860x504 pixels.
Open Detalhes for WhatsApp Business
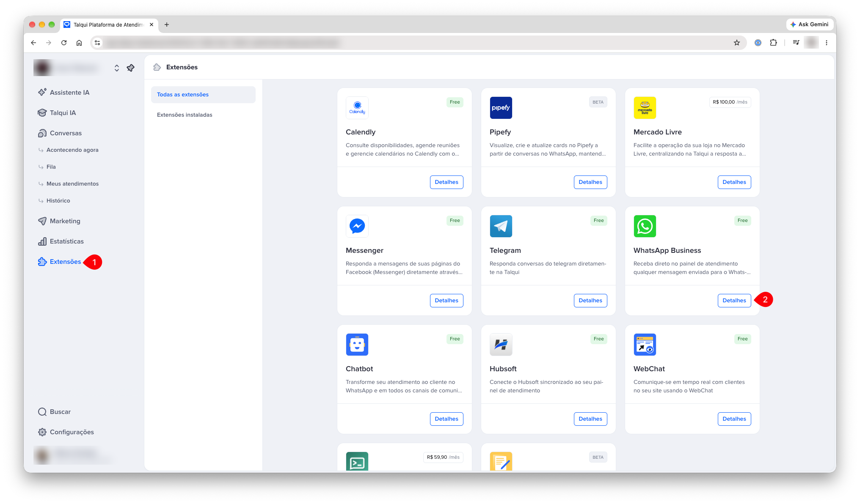[x=734, y=300]
